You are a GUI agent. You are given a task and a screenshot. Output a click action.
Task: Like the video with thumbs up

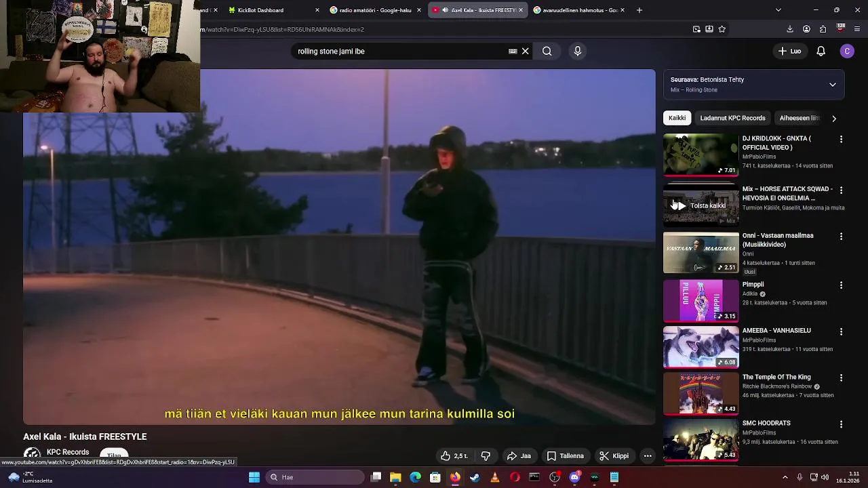454,456
